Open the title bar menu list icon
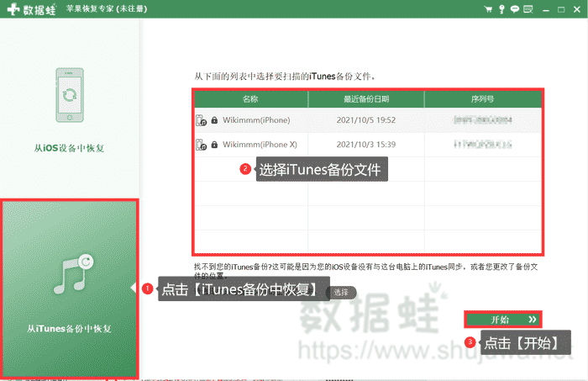Image resolution: width=588 pixels, height=381 pixels. click(528, 9)
